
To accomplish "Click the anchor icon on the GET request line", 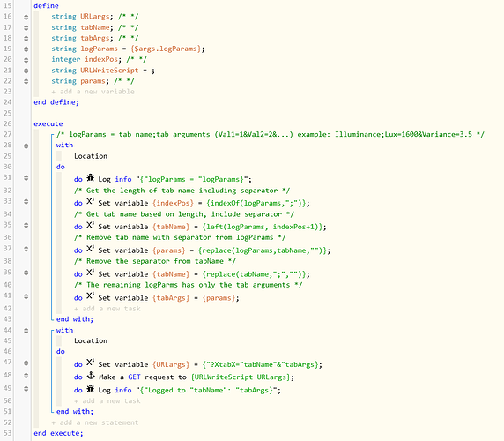I will [91, 376].
